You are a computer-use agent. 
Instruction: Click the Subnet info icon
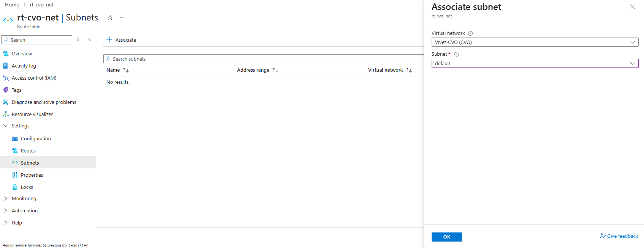(457, 54)
